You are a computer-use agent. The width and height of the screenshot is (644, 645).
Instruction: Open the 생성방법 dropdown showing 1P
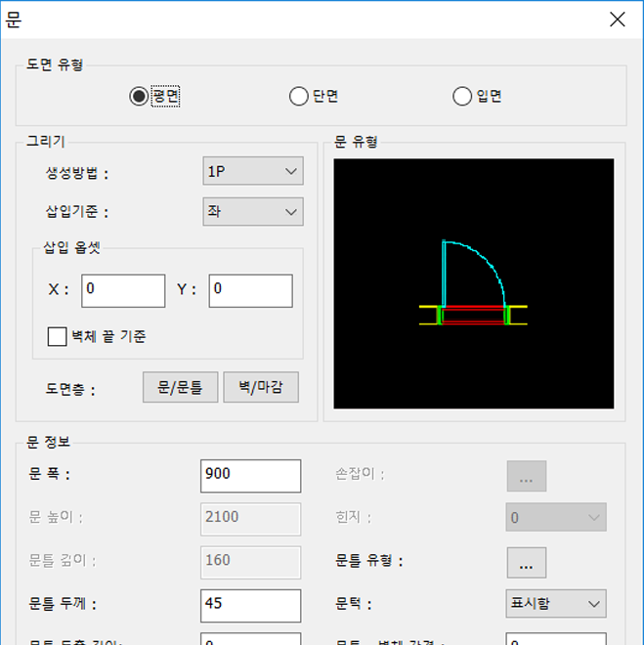[x=253, y=171]
